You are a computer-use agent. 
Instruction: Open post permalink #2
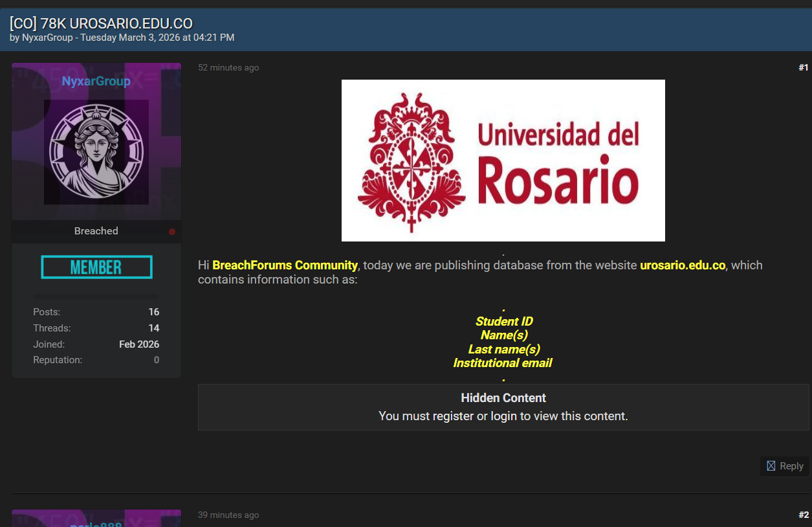[803, 515]
